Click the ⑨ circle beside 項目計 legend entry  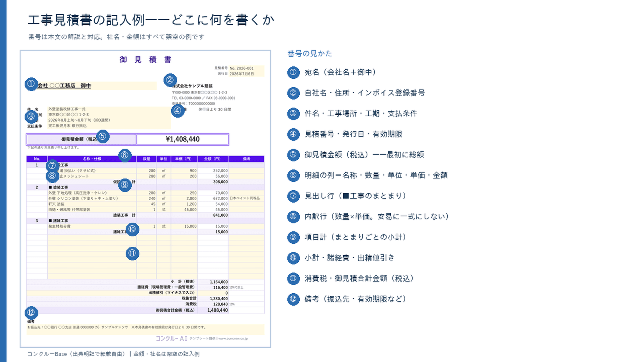[293, 237]
